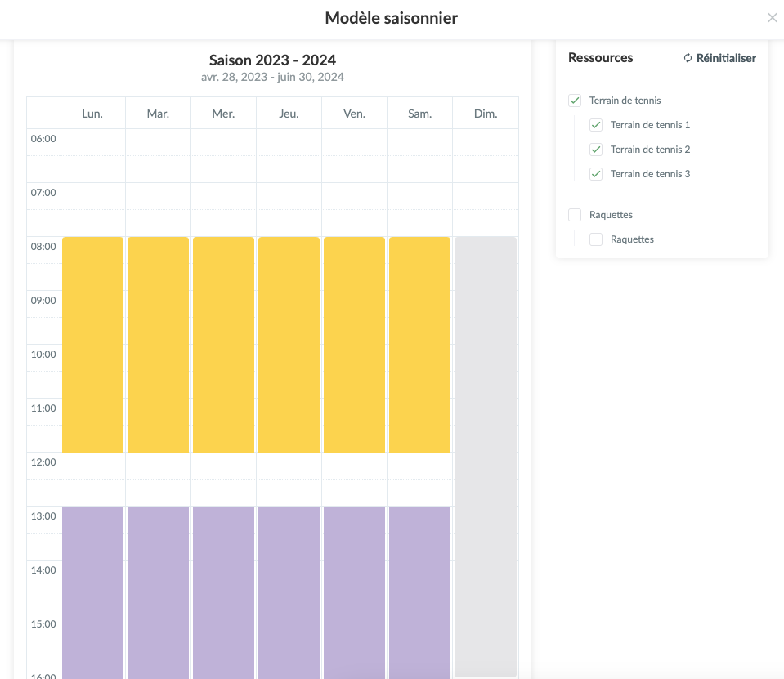This screenshot has height=679, width=784.
Task: Reset resources with Réinitialiser button
Action: coord(720,59)
